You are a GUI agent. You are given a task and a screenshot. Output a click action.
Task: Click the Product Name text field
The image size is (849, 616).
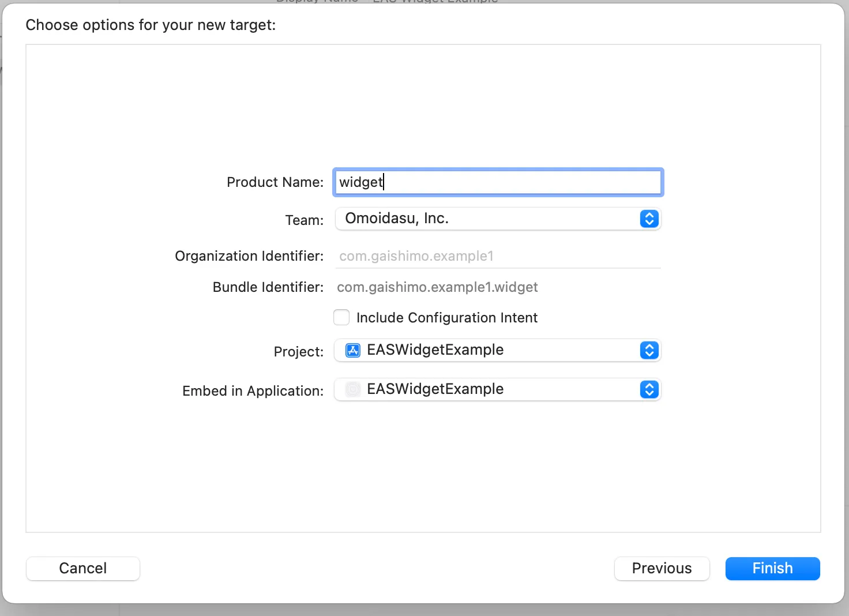pos(497,182)
